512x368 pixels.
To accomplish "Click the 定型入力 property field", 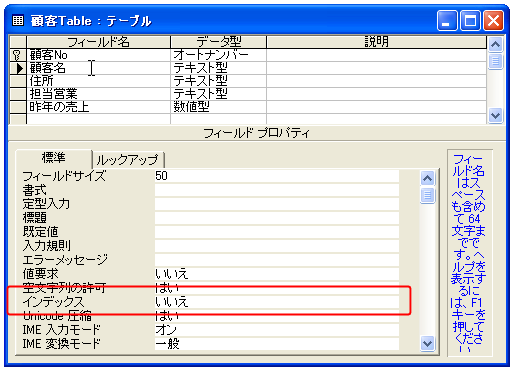I will point(277,204).
